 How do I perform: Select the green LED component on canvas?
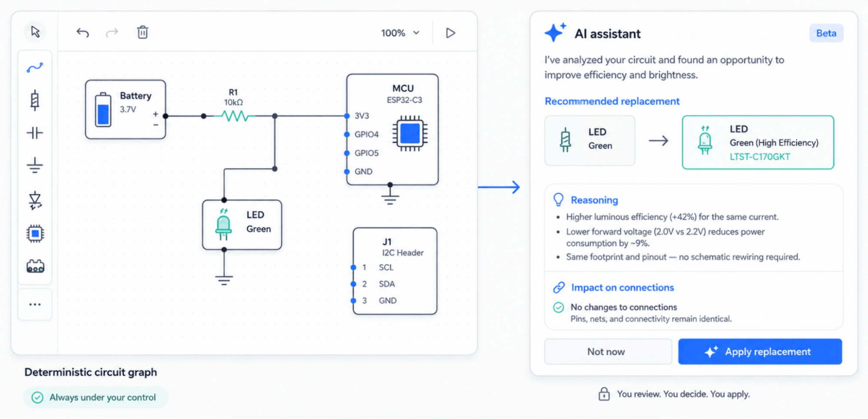(242, 225)
